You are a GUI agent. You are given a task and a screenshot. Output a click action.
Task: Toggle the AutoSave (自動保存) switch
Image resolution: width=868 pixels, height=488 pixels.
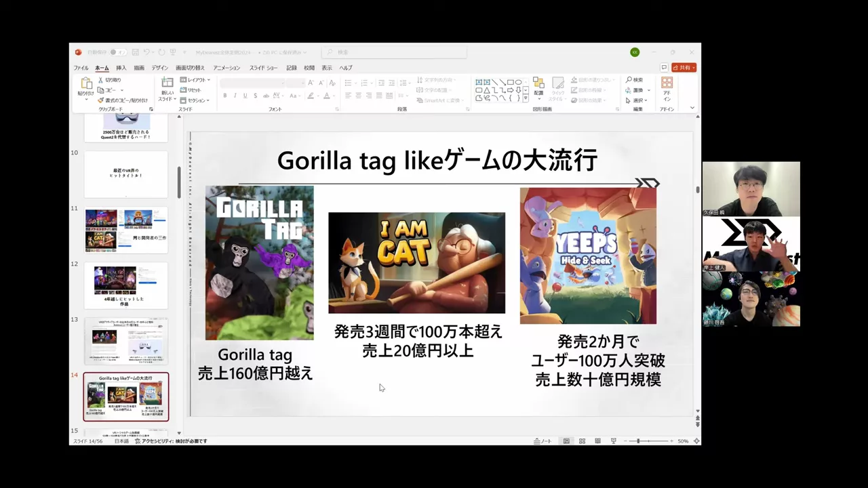point(118,52)
